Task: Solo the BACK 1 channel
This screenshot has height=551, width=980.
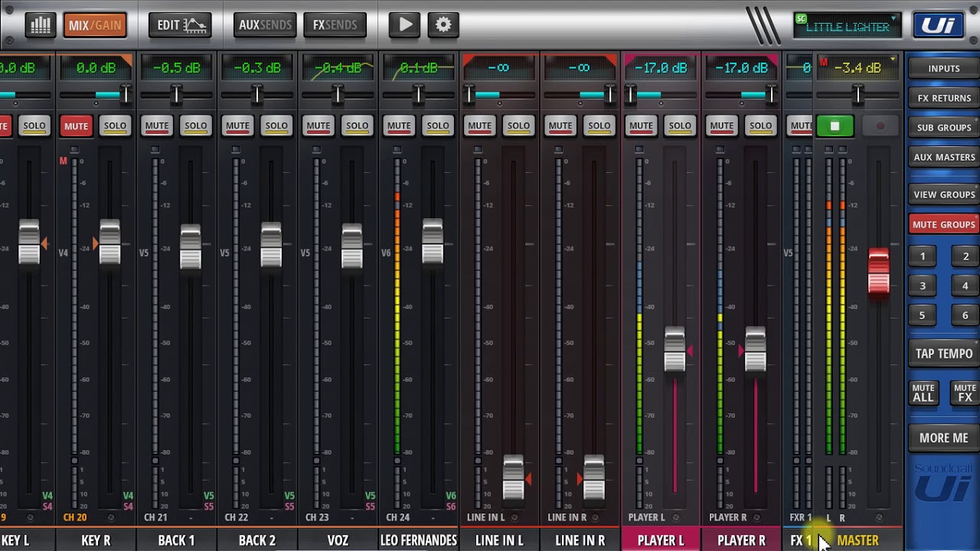Action: click(196, 126)
